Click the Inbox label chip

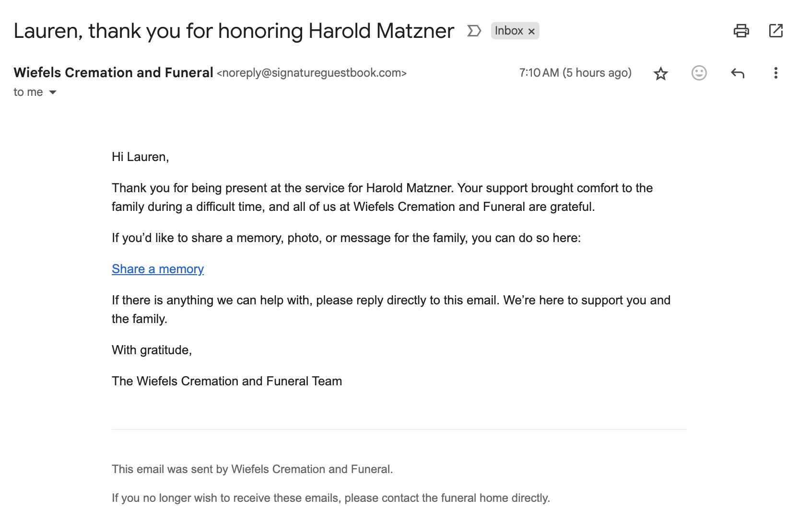pyautogui.click(x=508, y=31)
